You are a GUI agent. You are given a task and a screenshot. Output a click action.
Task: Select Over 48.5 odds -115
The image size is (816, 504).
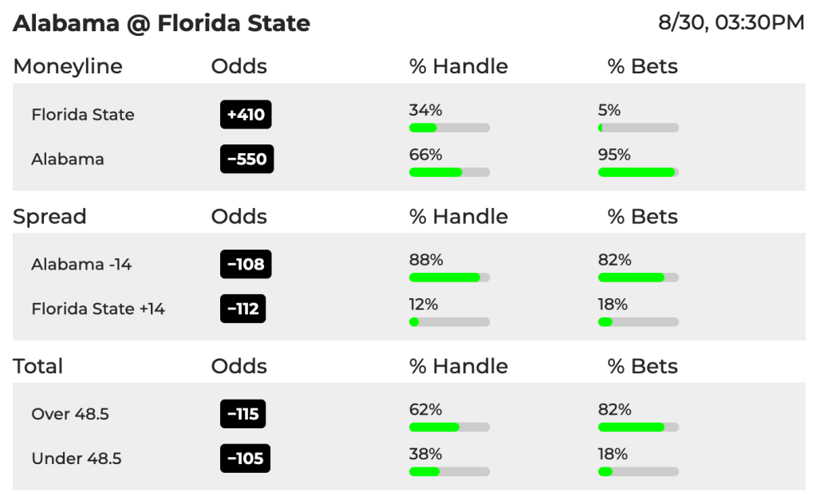point(243,414)
